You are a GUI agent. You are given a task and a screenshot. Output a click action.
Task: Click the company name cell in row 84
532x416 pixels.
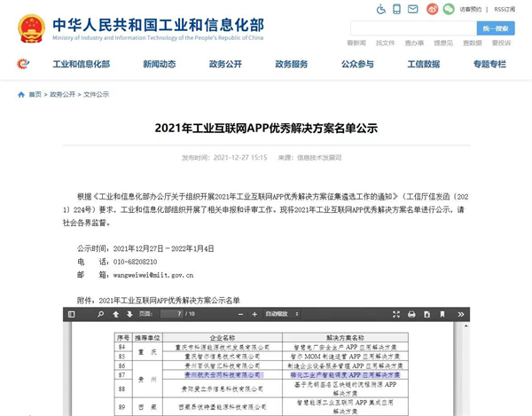pyautogui.click(x=223, y=347)
